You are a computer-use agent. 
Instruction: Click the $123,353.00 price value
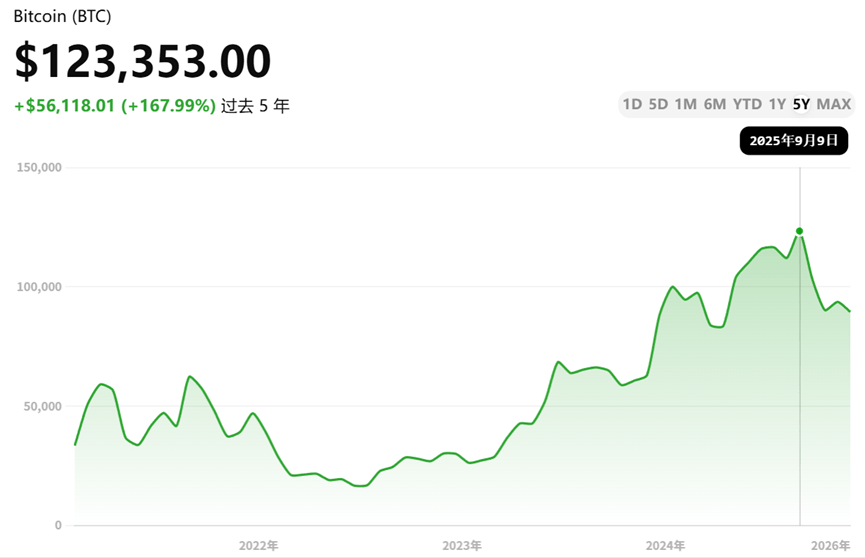(142, 61)
